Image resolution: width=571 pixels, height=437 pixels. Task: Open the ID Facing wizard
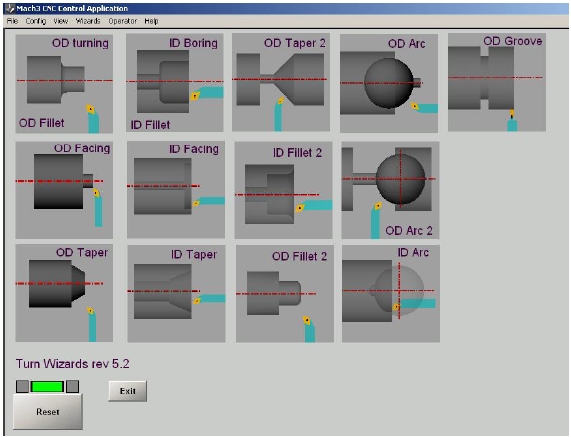(x=176, y=190)
